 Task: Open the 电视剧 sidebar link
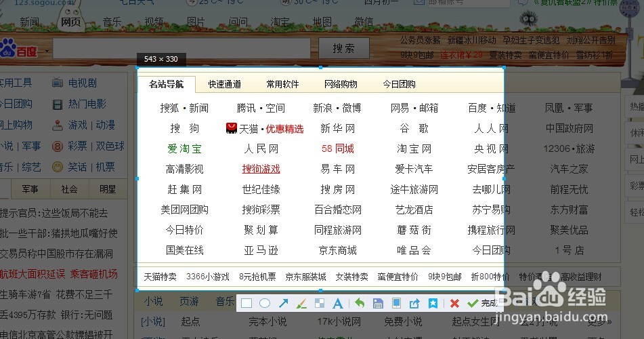click(83, 83)
